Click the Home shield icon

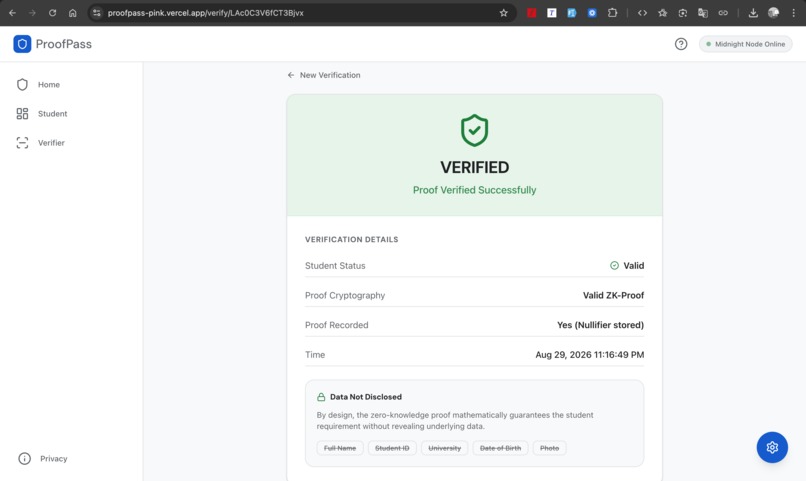point(22,84)
